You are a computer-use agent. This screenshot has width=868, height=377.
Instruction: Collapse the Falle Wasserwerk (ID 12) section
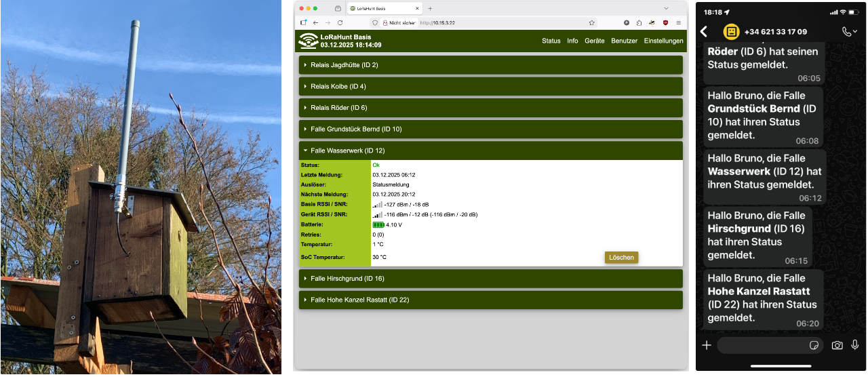(490, 151)
